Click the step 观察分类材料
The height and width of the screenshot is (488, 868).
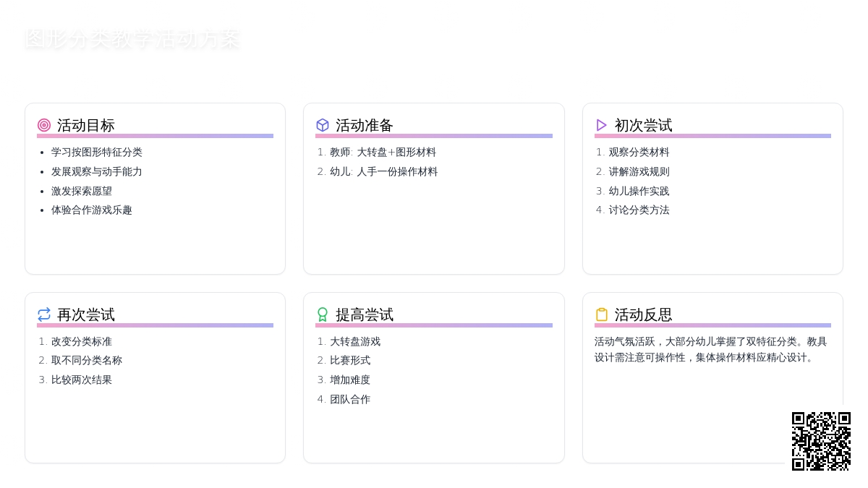coord(639,153)
